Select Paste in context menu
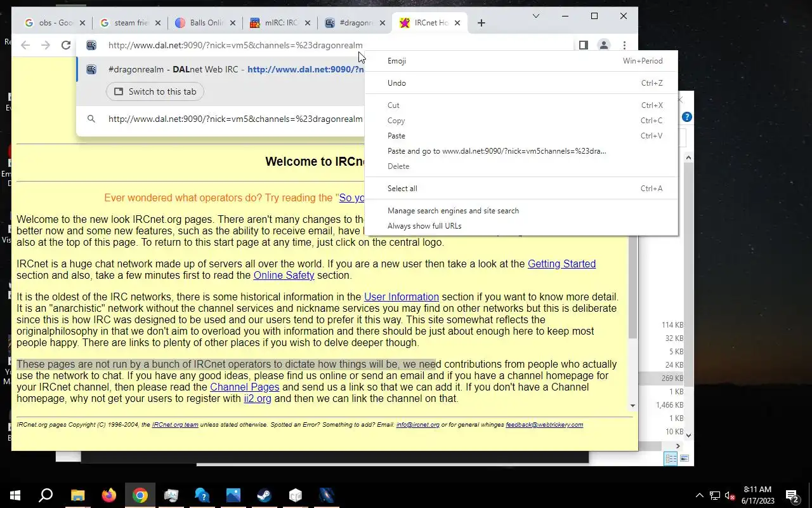The image size is (812, 508). point(521,136)
